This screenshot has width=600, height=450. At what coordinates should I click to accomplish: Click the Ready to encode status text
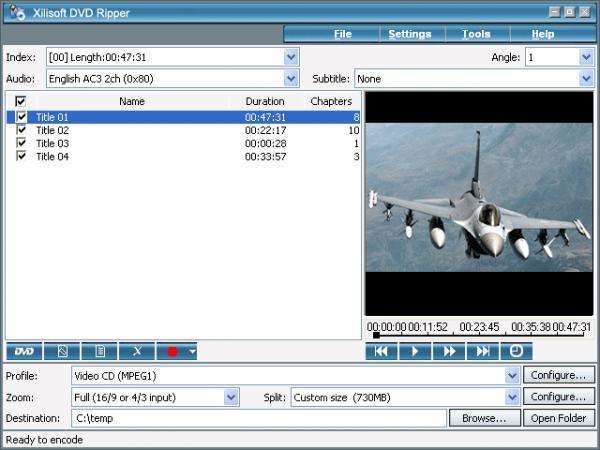coord(44,440)
